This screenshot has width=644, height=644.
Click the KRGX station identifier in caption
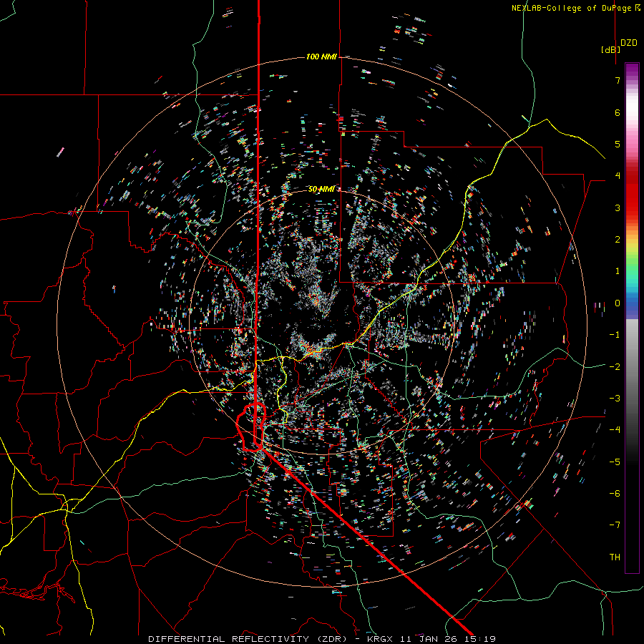tap(380, 639)
